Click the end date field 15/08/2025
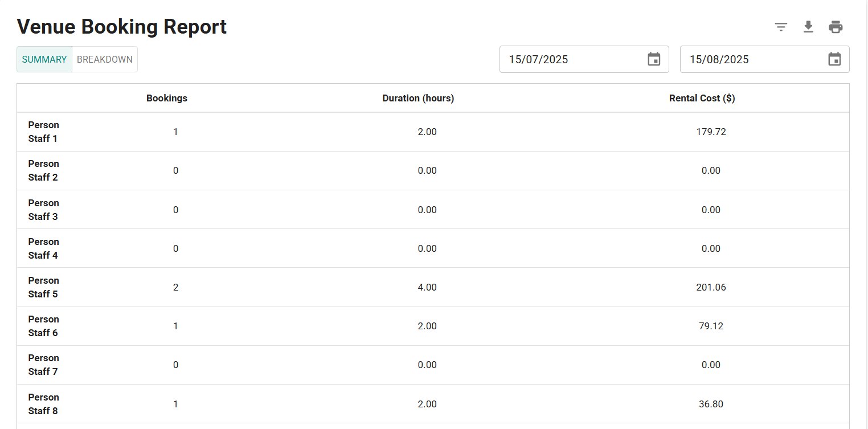Viewport: 868px width, 429px height. (750, 59)
